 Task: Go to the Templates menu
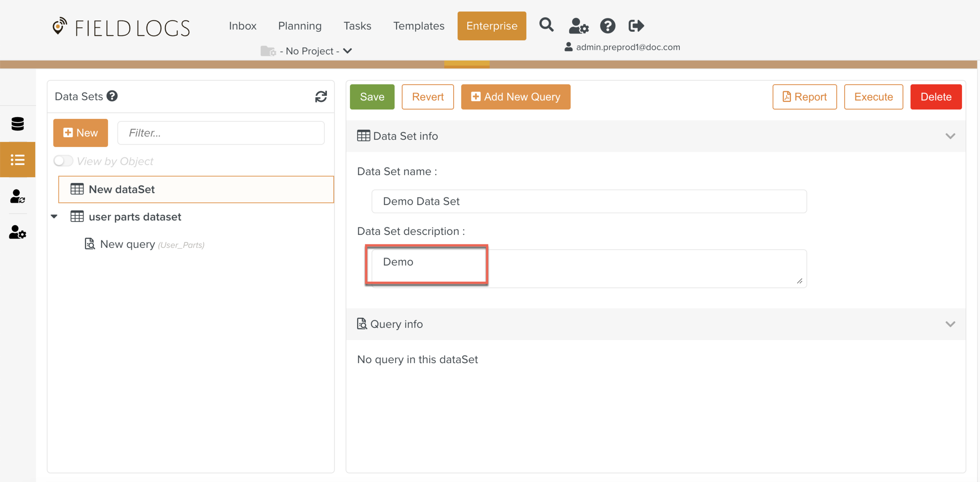tap(419, 26)
